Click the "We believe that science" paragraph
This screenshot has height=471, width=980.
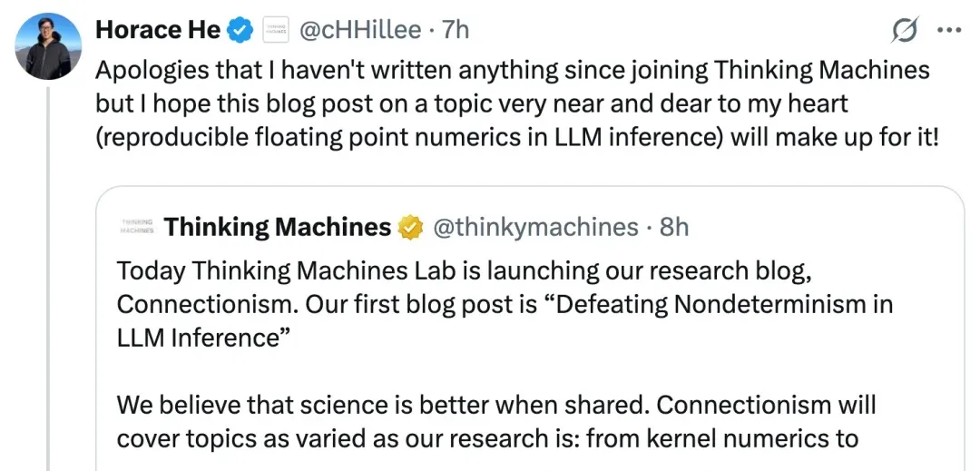coord(495,404)
